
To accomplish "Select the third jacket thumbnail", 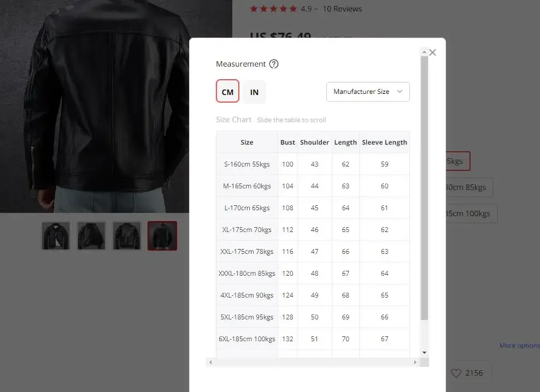I will [127, 236].
